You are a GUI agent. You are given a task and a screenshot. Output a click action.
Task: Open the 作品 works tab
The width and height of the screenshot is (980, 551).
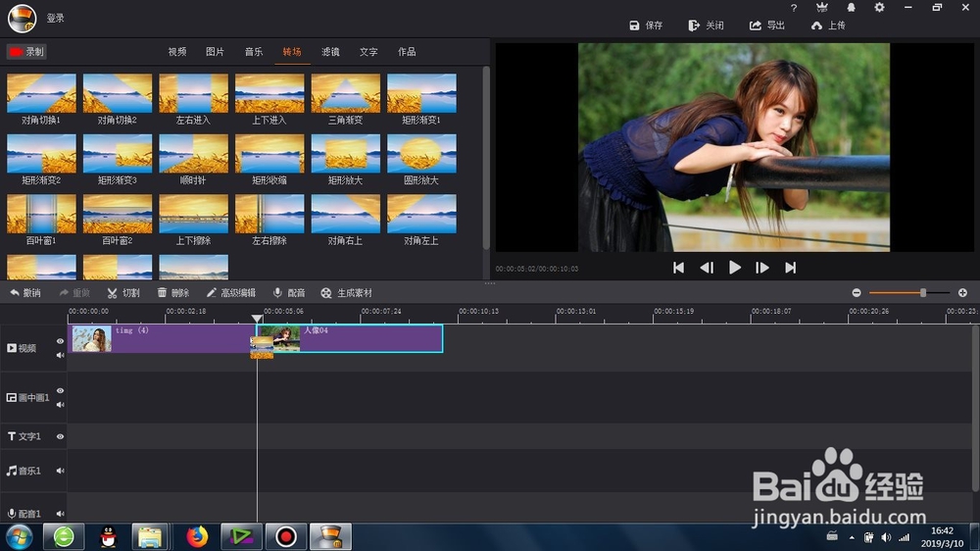tap(407, 52)
